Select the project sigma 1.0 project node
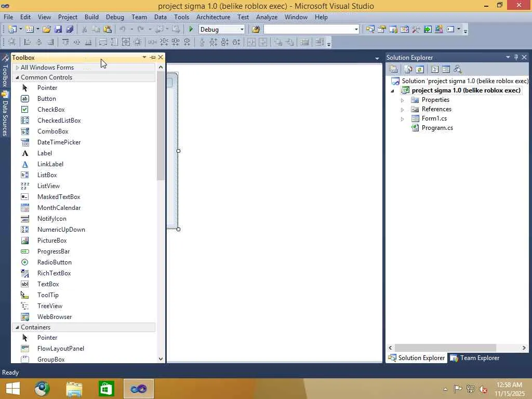This screenshot has height=399, width=532. point(466,90)
